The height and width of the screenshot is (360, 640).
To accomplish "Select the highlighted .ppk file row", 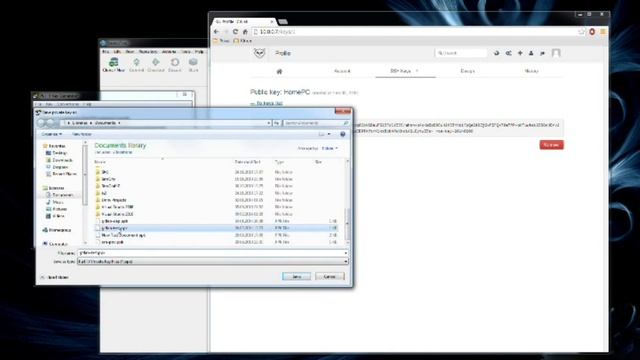I will [216, 228].
